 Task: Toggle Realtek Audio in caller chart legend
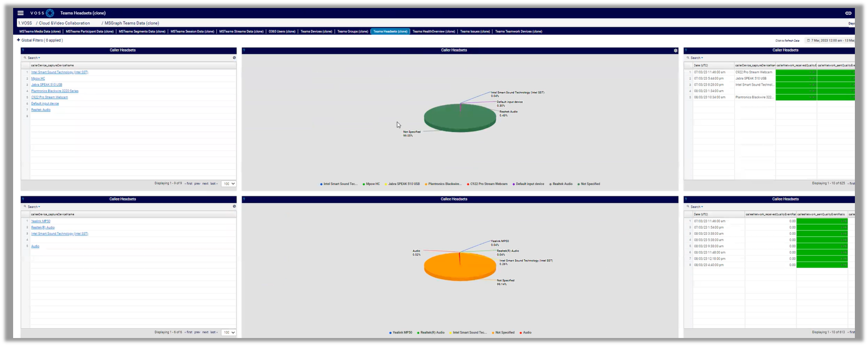click(x=561, y=184)
